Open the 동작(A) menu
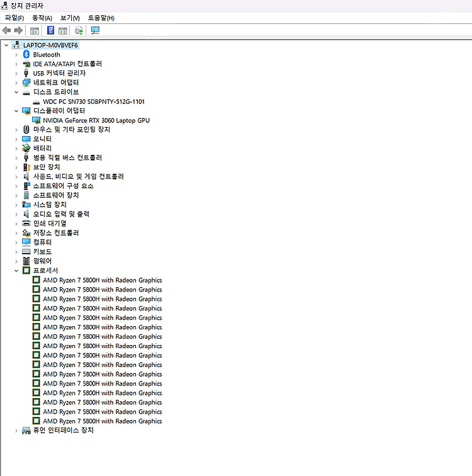This screenshot has height=476, width=472. tap(42, 18)
